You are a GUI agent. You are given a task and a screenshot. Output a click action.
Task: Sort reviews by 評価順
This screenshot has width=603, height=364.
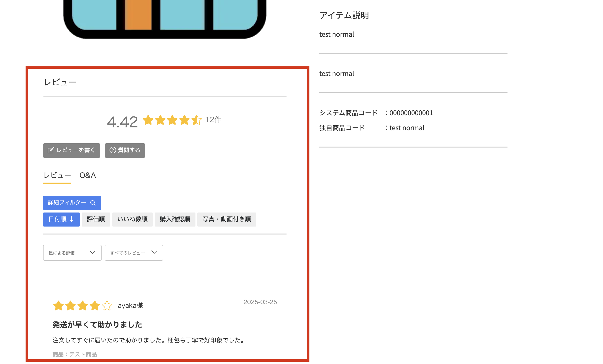click(x=96, y=219)
